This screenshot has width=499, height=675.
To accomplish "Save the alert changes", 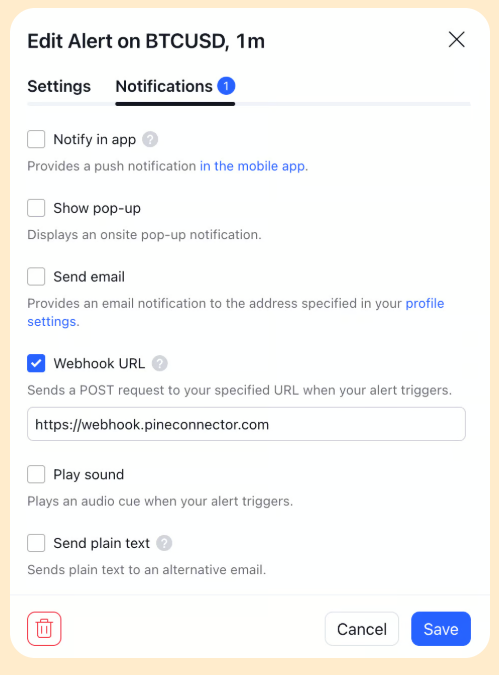I will pyautogui.click(x=441, y=629).
